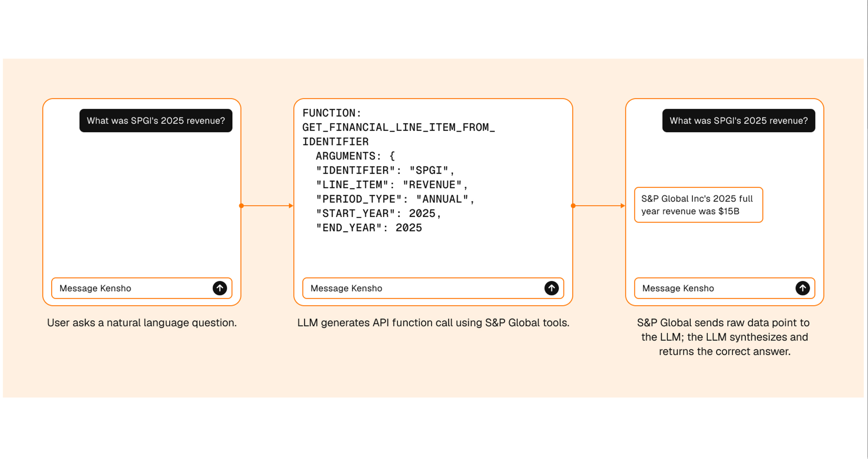This screenshot has height=459, width=868.
Task: Click the "FUNCTION:" line in the code panel
Action: [331, 113]
